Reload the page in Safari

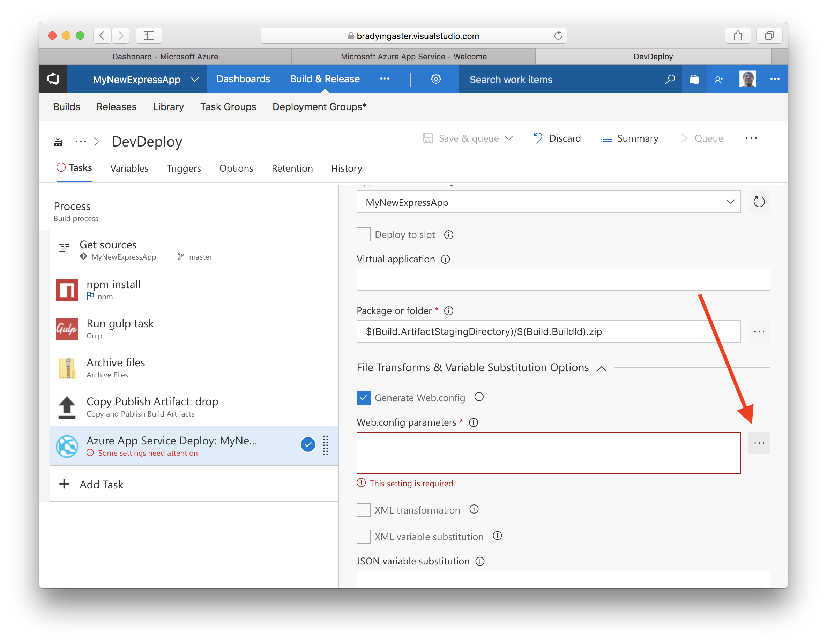coord(558,36)
